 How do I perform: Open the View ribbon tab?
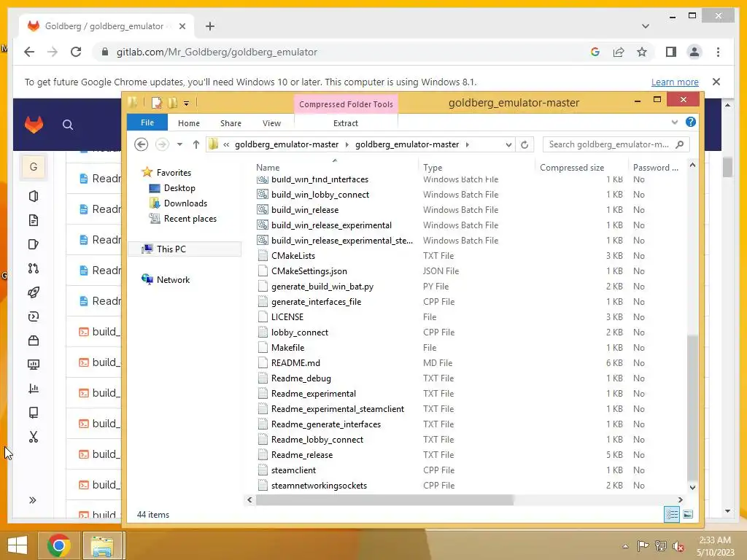pyautogui.click(x=271, y=123)
